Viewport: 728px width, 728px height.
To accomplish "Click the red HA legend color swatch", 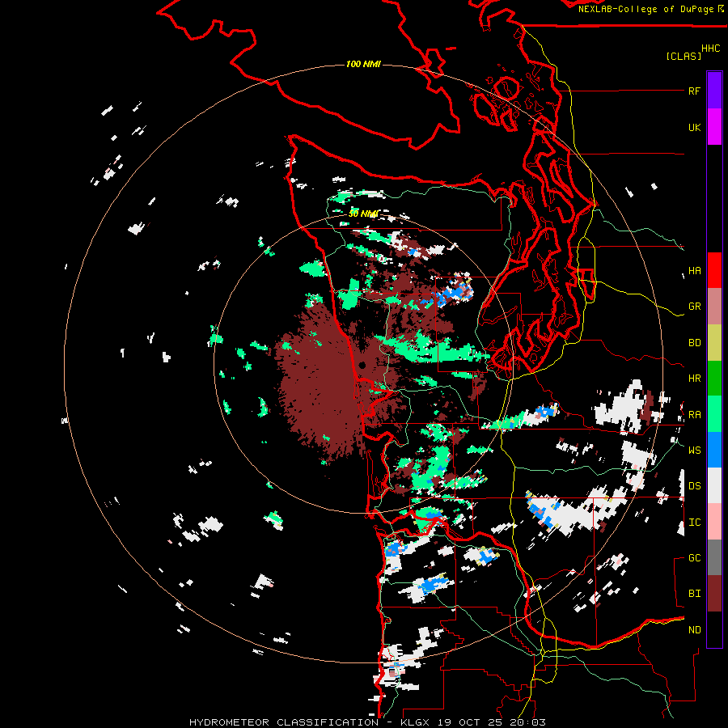I will pyautogui.click(x=714, y=270).
